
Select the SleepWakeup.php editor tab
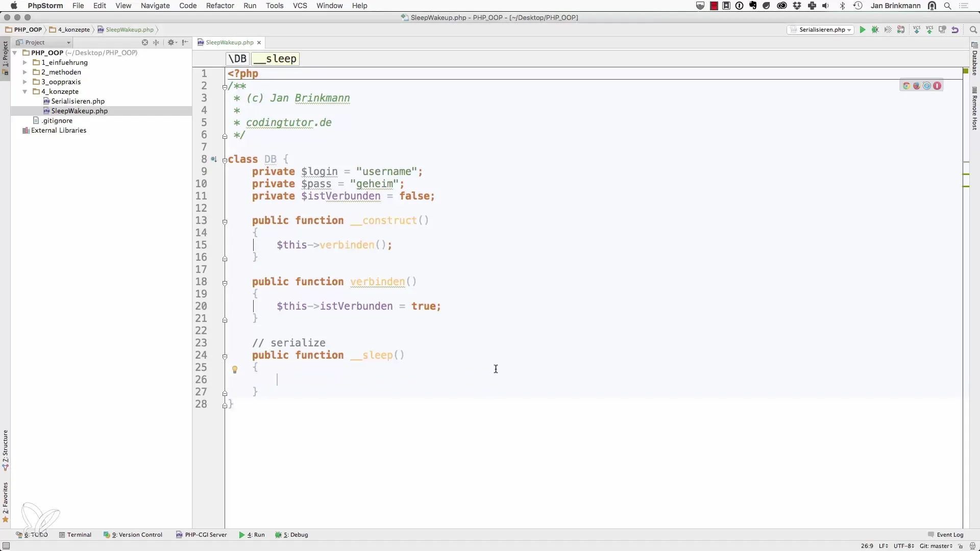[229, 42]
